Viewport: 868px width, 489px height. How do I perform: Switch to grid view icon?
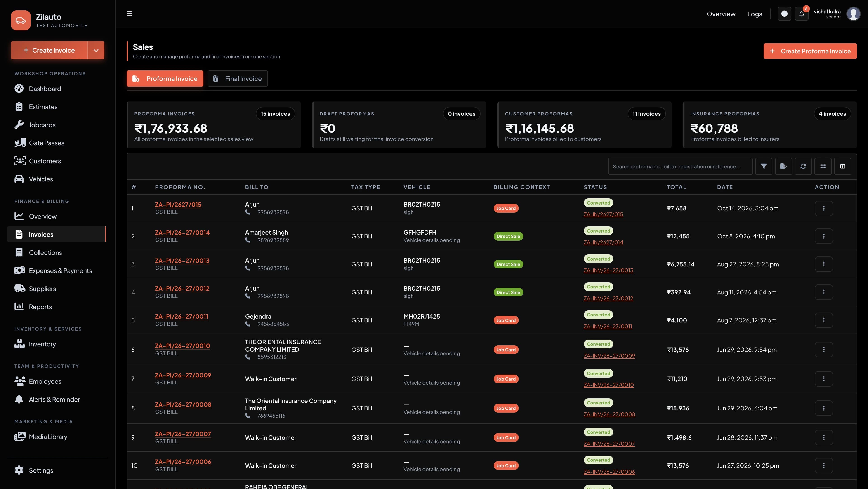(823, 166)
